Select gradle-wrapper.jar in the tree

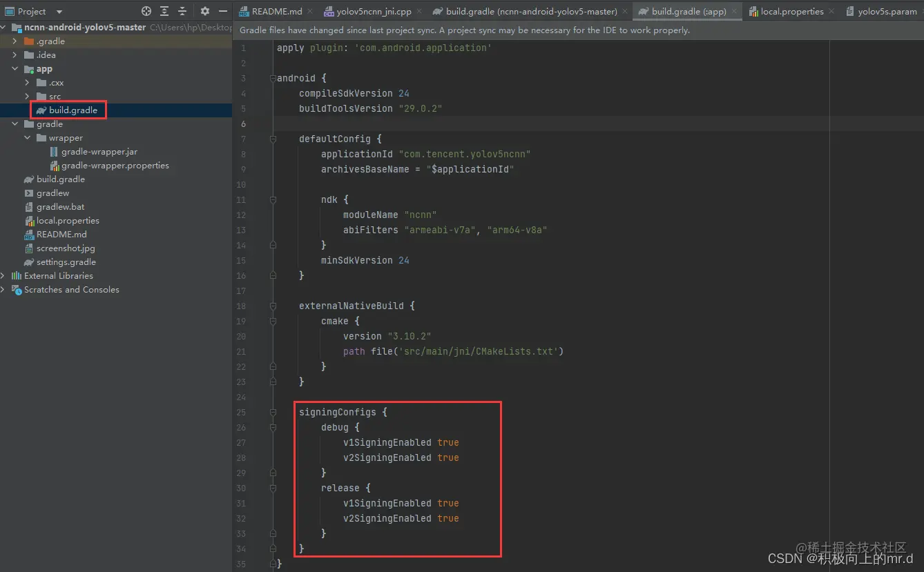point(99,152)
